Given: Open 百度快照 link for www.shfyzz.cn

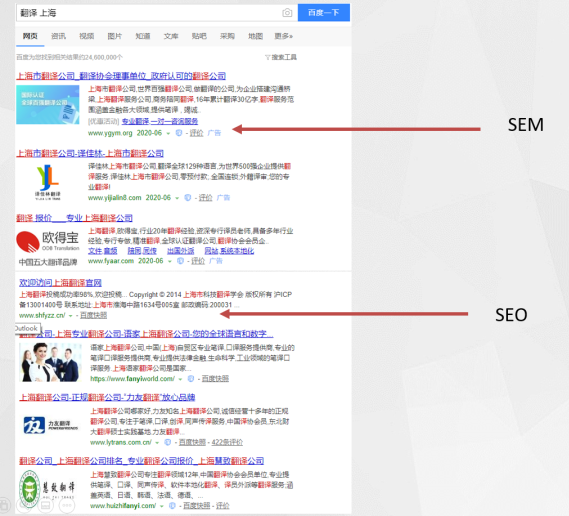Looking at the screenshot, I should tap(93, 315).
